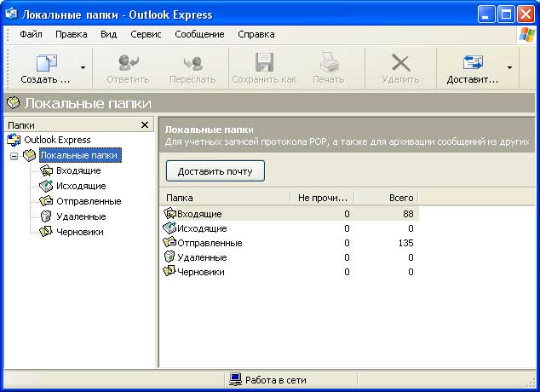Click the Сохранить как floppy disk icon
Screen dimensions: 540x392
pyautogui.click(x=264, y=62)
